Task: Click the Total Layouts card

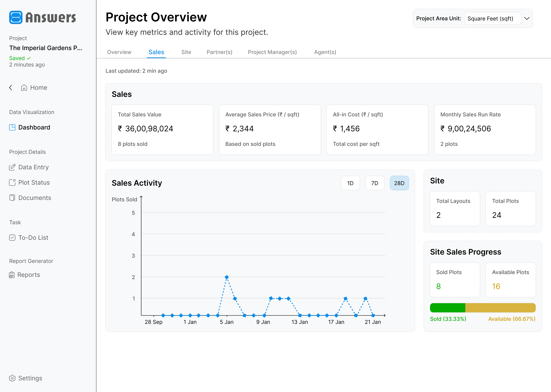Action: 455,209
